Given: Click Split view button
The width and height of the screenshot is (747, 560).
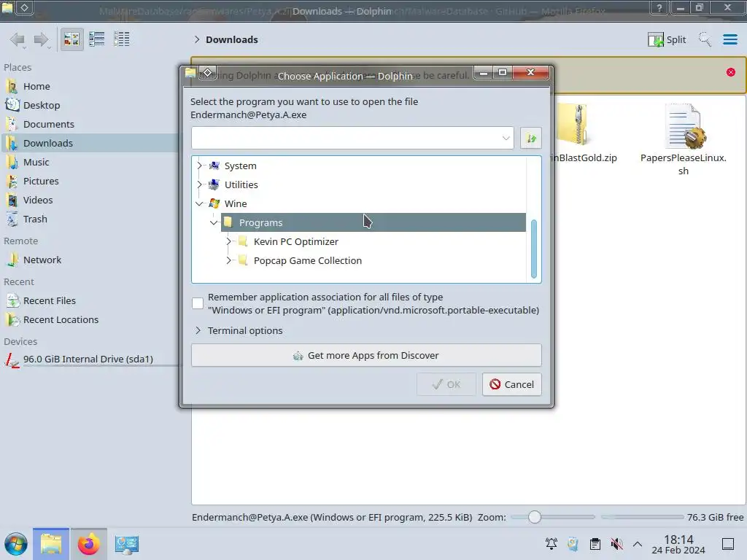Looking at the screenshot, I should pyautogui.click(x=667, y=39).
